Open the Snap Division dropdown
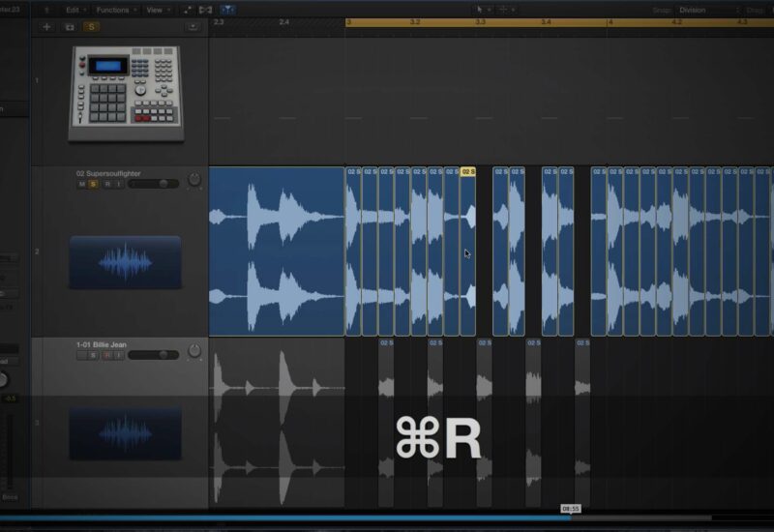 click(708, 10)
